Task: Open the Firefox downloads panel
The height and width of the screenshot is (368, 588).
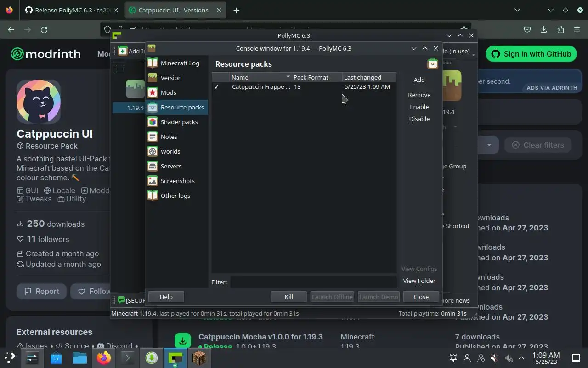Action: pyautogui.click(x=543, y=29)
